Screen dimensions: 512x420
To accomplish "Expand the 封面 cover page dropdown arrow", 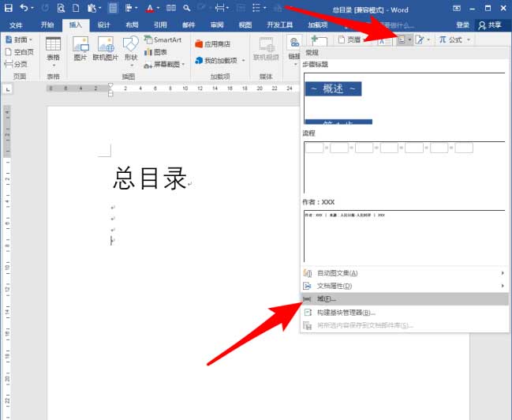I will click(x=31, y=40).
